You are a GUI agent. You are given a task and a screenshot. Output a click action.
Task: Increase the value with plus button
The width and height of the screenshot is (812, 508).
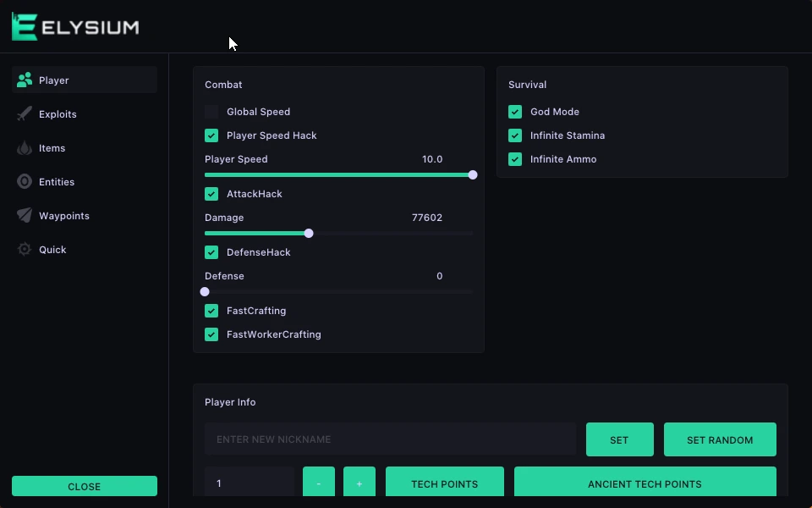pos(359,482)
